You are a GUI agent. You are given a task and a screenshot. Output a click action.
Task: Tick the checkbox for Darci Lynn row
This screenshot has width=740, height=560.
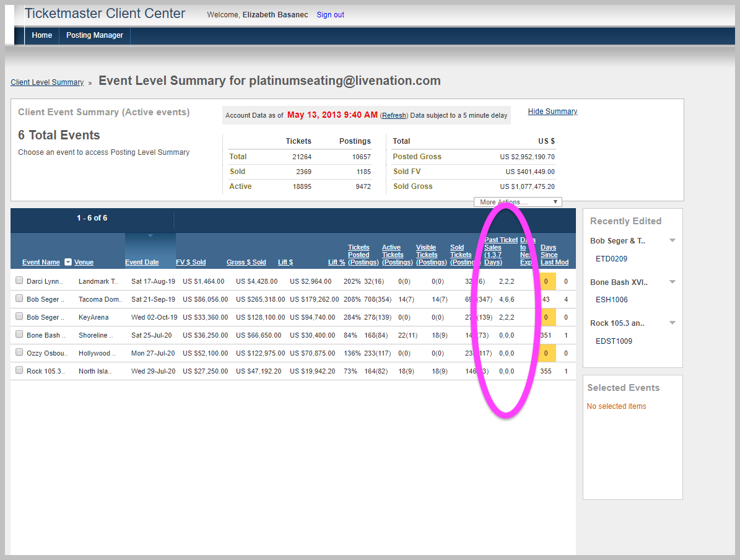point(19,281)
